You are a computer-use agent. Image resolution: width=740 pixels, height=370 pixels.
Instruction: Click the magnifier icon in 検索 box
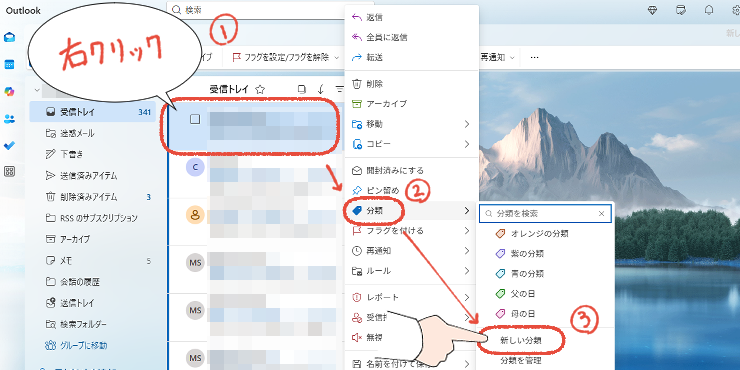click(177, 10)
